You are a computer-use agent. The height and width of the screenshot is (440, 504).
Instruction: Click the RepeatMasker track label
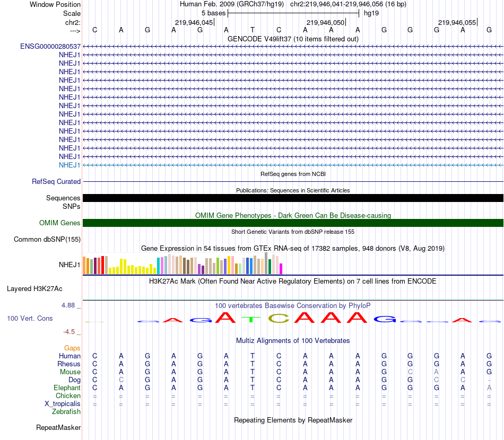point(58,427)
